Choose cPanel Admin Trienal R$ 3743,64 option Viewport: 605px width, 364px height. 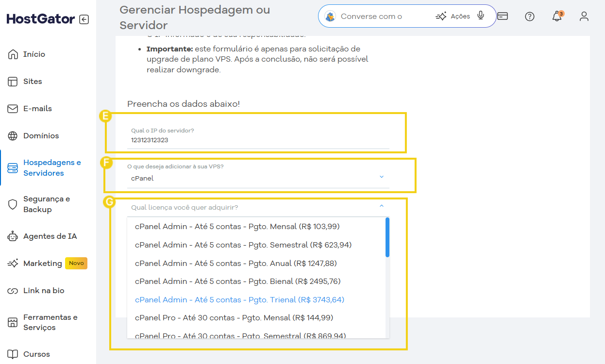coord(239,299)
